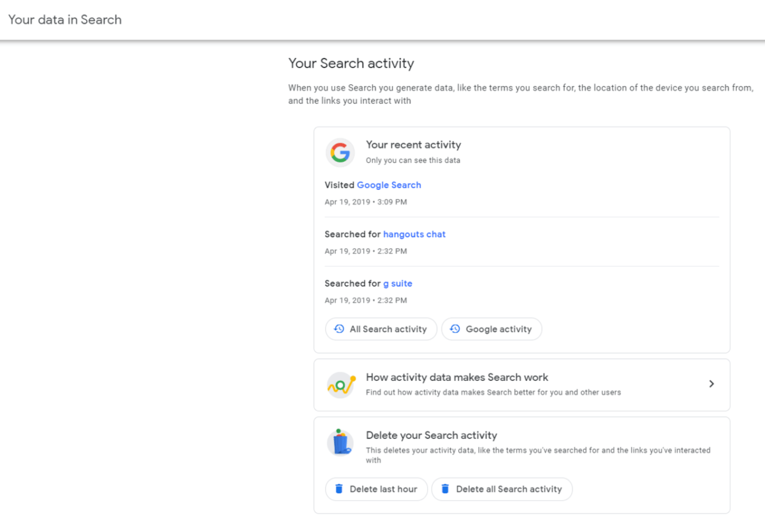
Task: Click This deletes your activity data description
Action: pos(538,455)
